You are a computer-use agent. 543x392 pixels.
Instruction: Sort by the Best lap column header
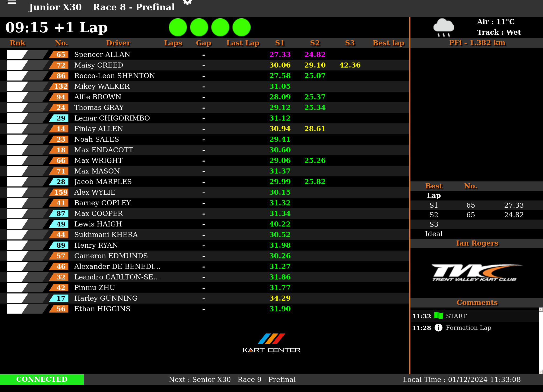pyautogui.click(x=388, y=43)
